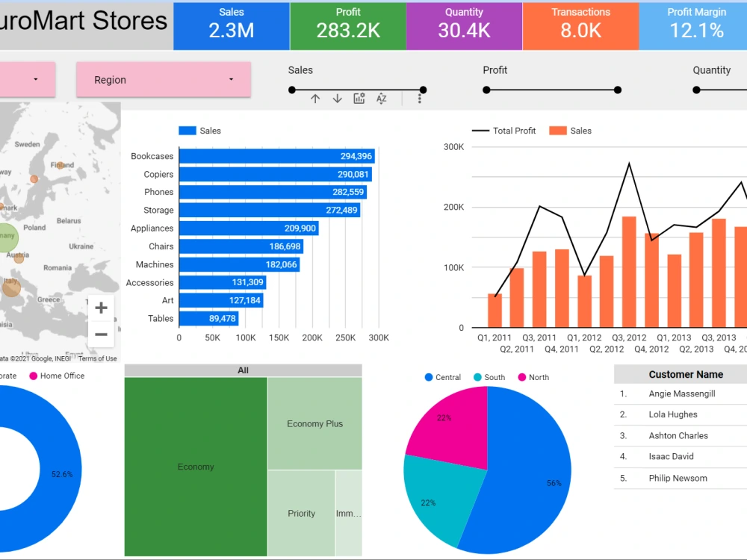Image resolution: width=747 pixels, height=560 pixels.
Task: Select the right handle of Profit slider
Action: (x=618, y=90)
